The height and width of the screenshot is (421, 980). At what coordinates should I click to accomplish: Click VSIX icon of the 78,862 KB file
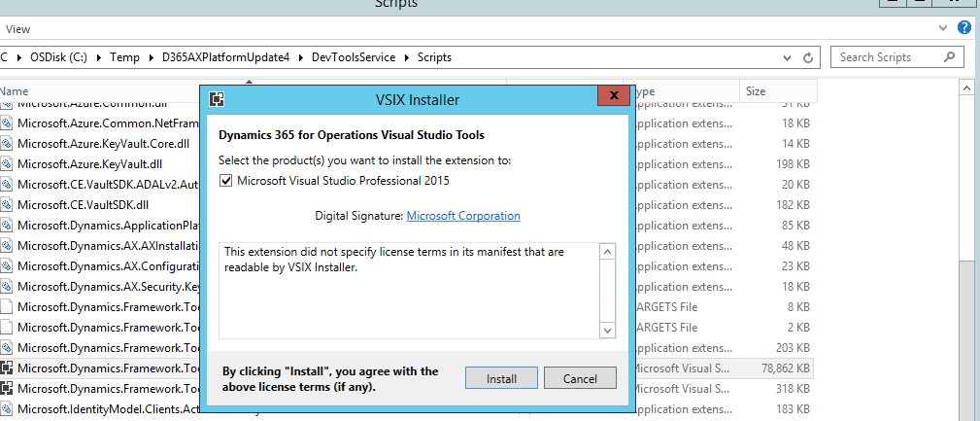pos(6,368)
